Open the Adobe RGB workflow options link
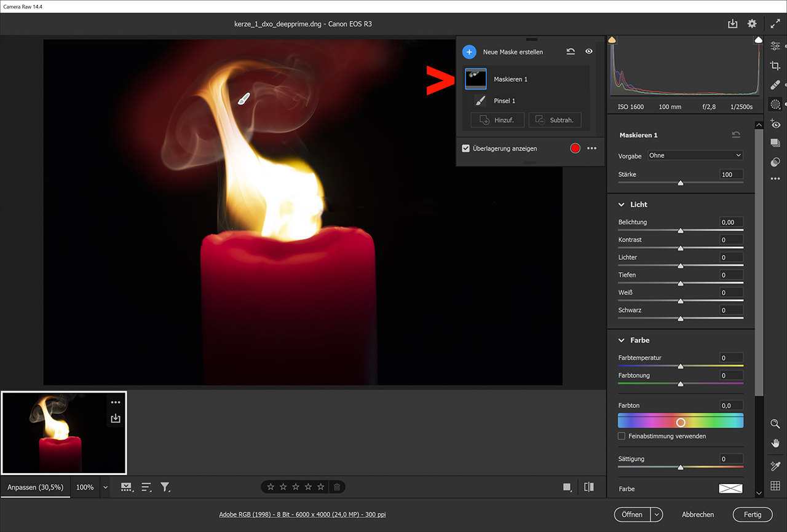This screenshot has height=532, width=787. click(x=303, y=515)
